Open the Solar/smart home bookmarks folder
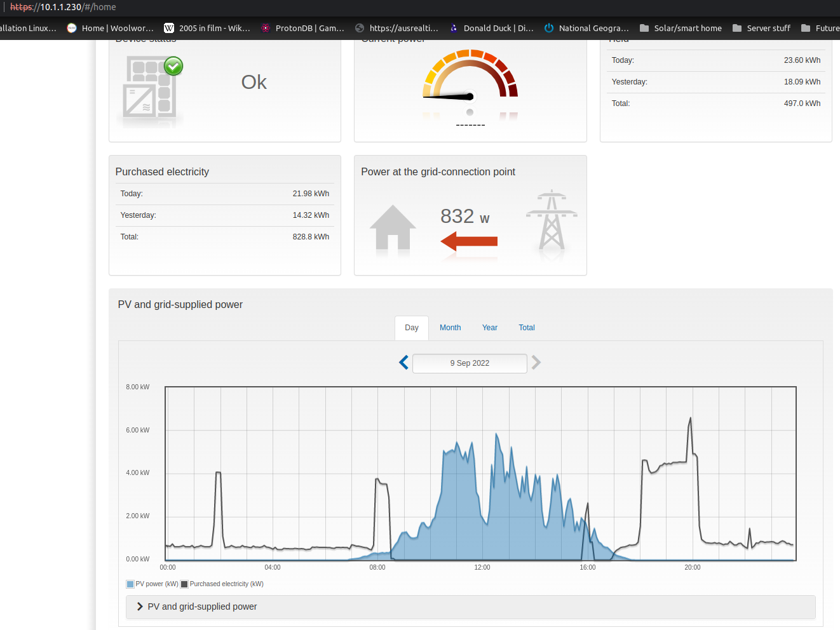The image size is (840, 630). [x=680, y=28]
